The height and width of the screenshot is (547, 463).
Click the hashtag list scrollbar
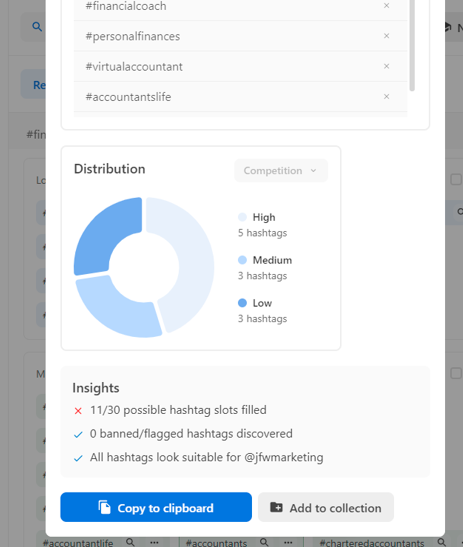(x=412, y=45)
